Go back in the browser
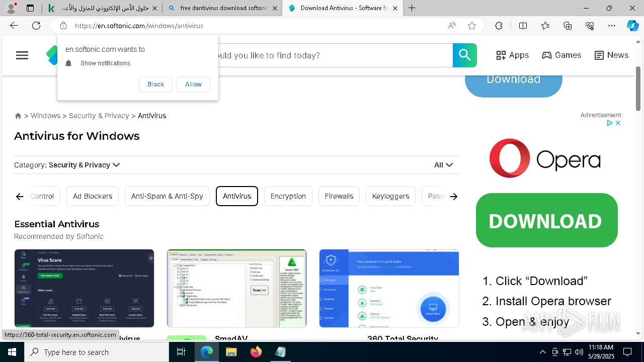 pyautogui.click(x=14, y=26)
